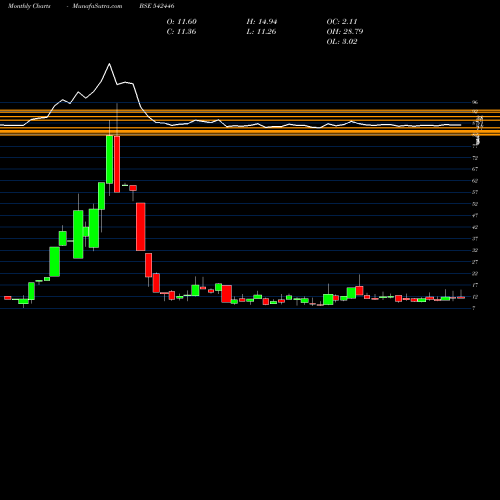This screenshot has width=500, height=500.
Task: Click the close value "C: 11.36"
Action: (181, 32)
